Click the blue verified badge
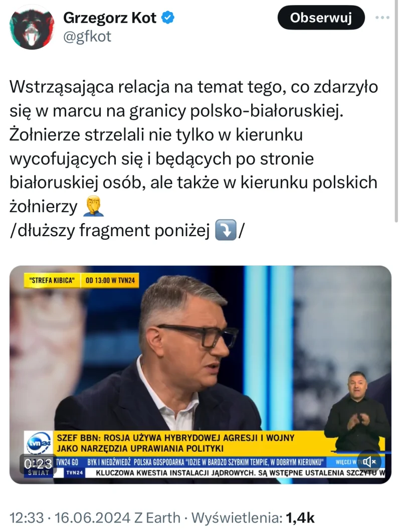Image resolution: width=401 pixels, height=532 pixels. click(x=168, y=18)
